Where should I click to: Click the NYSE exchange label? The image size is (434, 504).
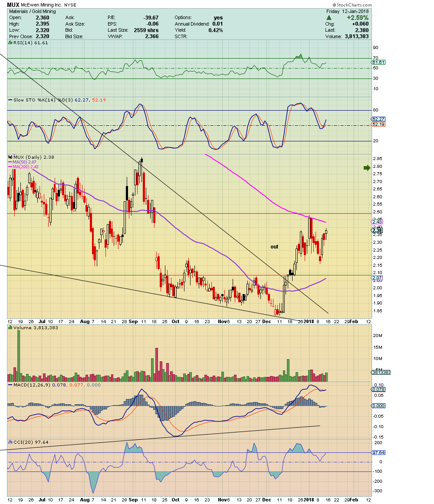[x=70, y=5]
